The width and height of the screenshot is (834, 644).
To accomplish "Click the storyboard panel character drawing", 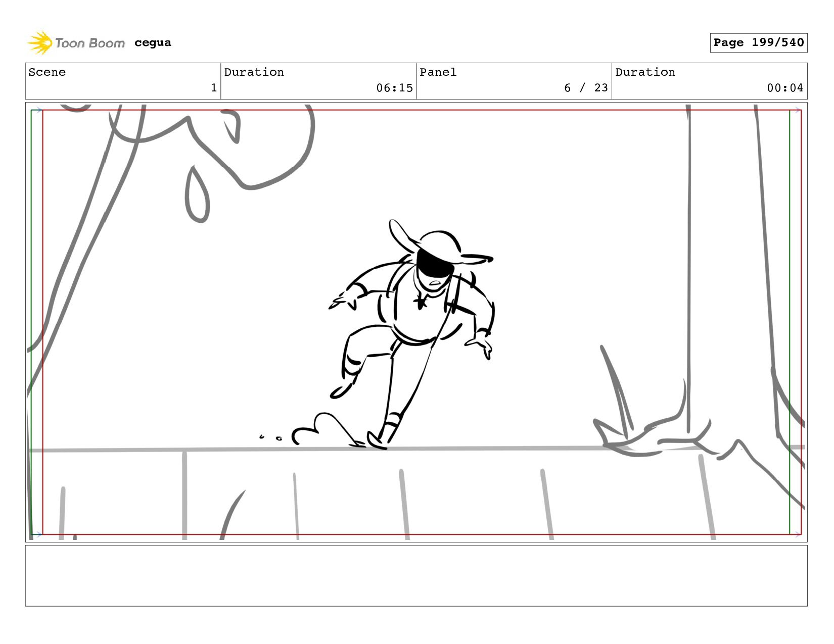I will click(412, 333).
